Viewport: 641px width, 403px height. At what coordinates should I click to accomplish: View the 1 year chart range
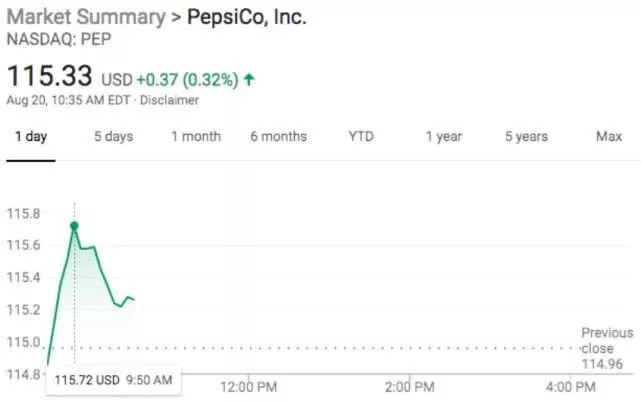(x=443, y=136)
